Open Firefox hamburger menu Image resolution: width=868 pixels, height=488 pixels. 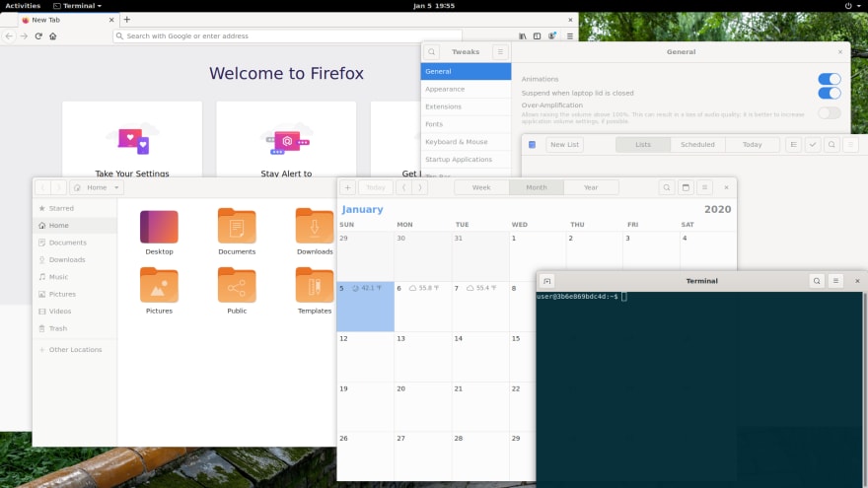570,35
